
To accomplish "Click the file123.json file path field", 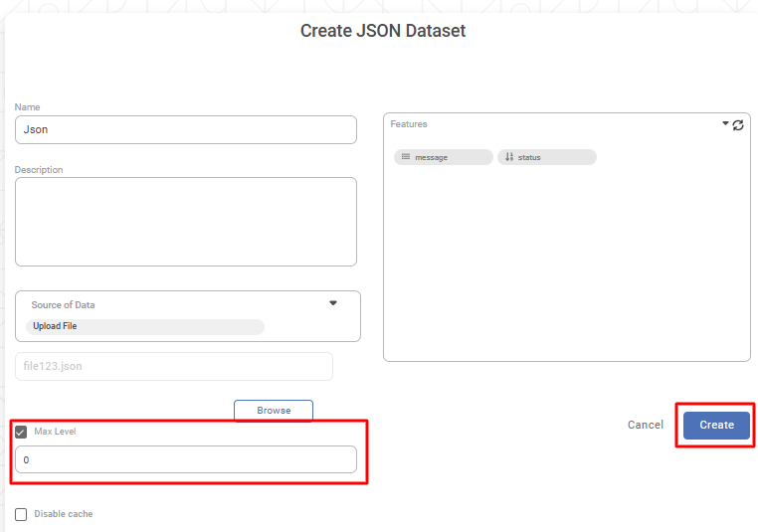I will (x=173, y=366).
